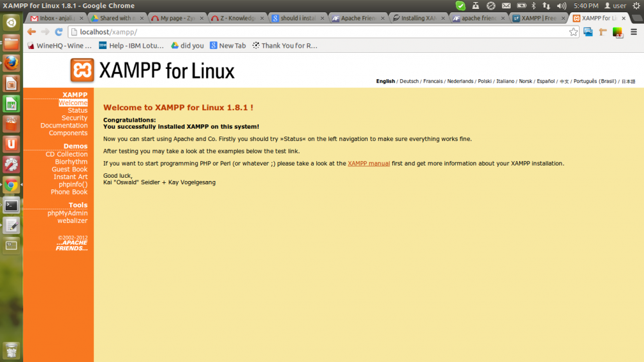This screenshot has width=644, height=362.
Task: Open the Files manager from launcher
Action: [11, 43]
